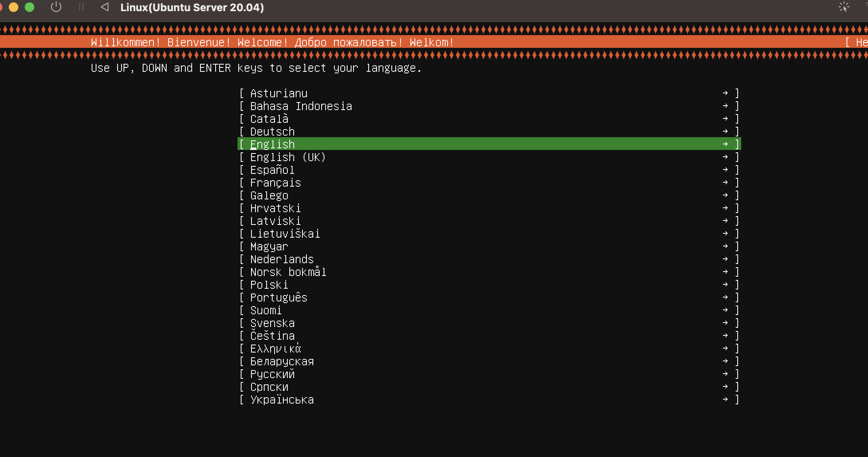Click the arrow at the end of the Українська row
868x457 pixels.
(725, 400)
